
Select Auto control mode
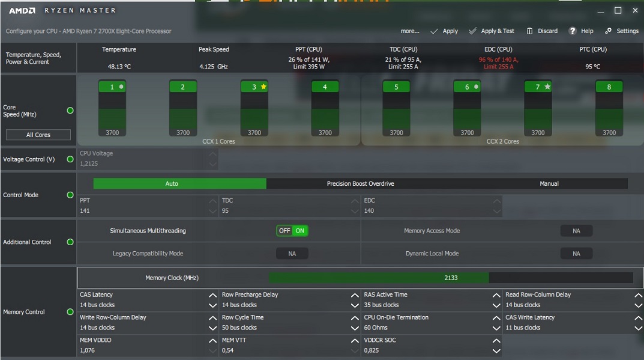(180, 183)
